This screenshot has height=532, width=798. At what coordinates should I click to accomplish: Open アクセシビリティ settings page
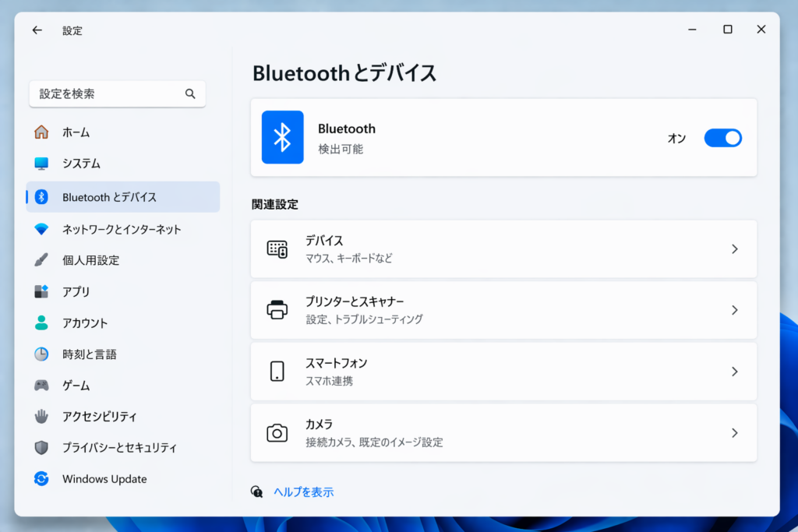tap(122, 416)
